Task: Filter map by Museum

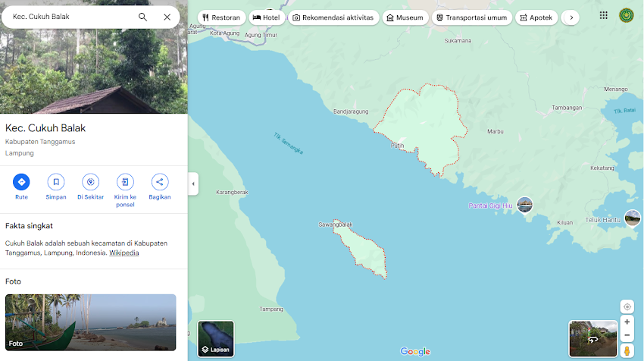Action: 405,17
